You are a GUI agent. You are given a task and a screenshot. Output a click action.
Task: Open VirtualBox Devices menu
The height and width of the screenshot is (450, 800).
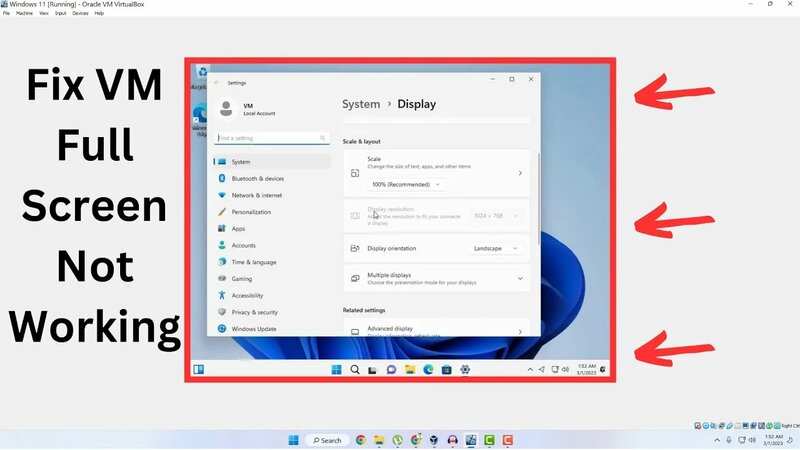(80, 13)
